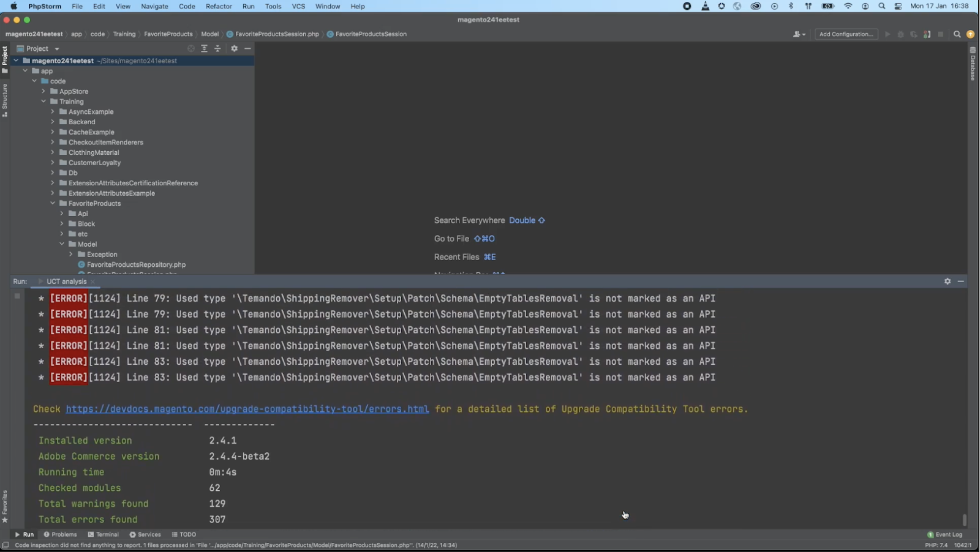Toggle the Structure tool window

pyautogui.click(x=5, y=100)
